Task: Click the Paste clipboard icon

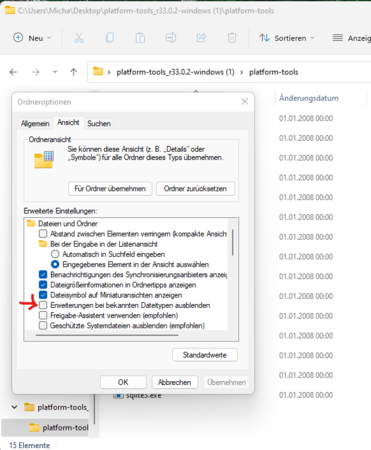Action: tap(140, 38)
